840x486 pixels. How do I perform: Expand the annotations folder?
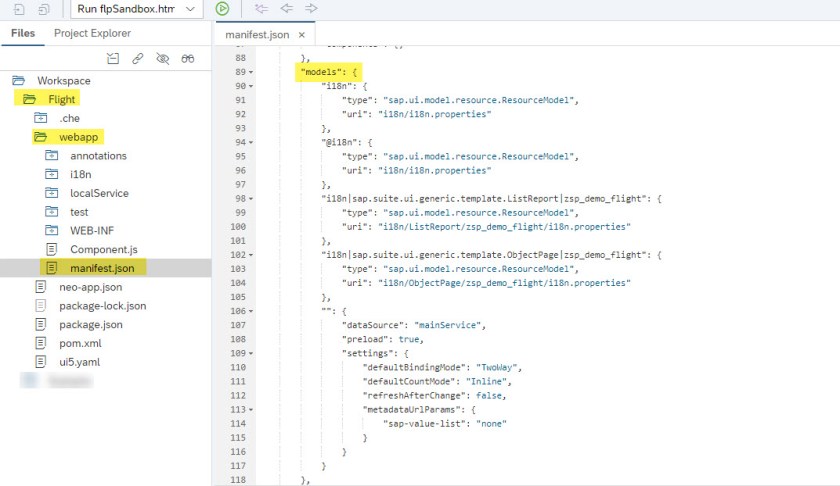pos(99,156)
